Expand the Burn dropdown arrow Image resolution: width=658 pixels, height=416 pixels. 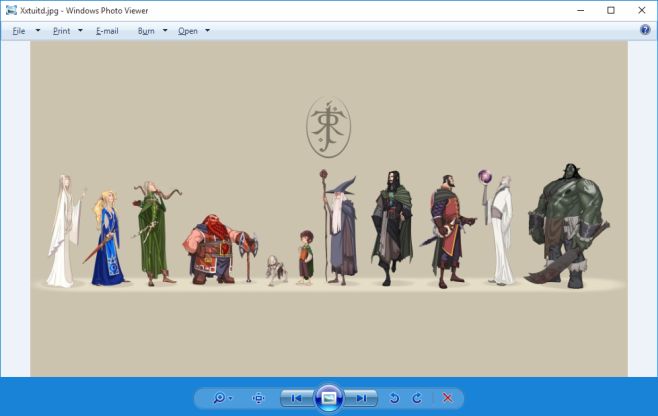(165, 31)
